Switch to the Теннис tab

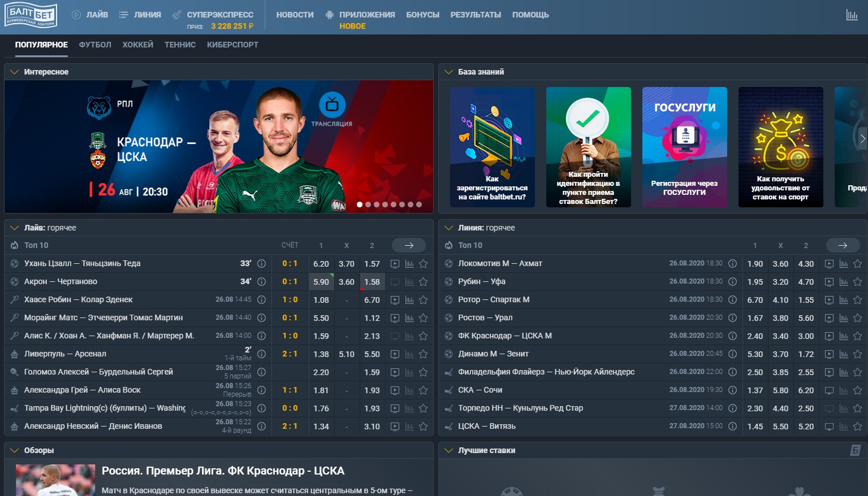pos(180,45)
